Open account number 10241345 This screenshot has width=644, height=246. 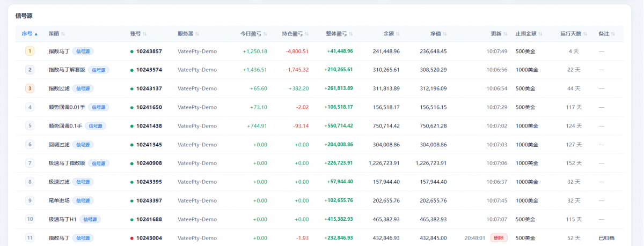coord(149,145)
